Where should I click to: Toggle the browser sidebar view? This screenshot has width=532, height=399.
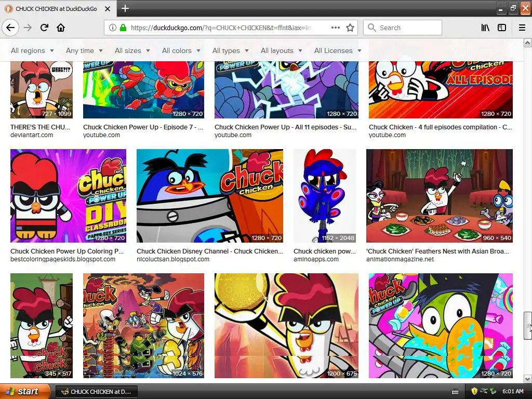(502, 28)
